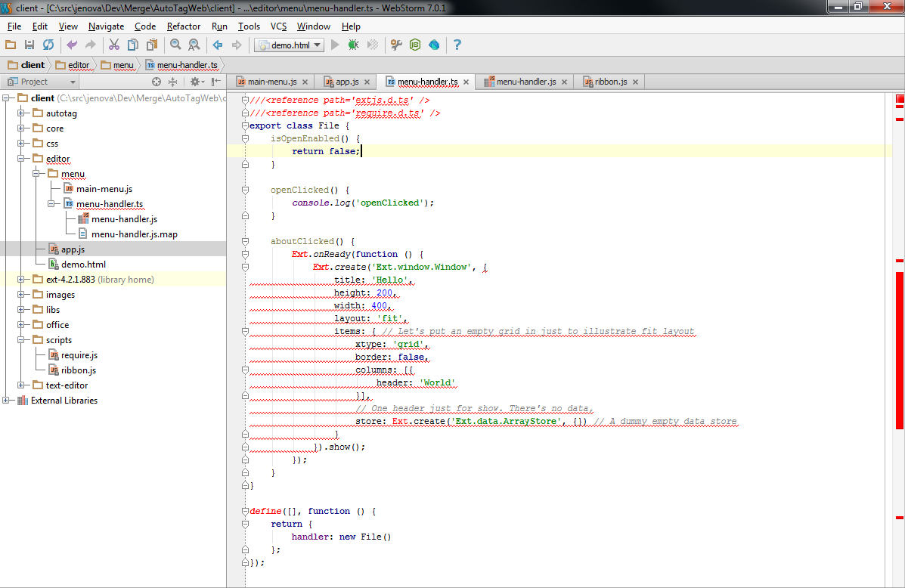Viewport: 905px width, 588px height.
Task: Open the Refactor menu
Action: (x=184, y=26)
